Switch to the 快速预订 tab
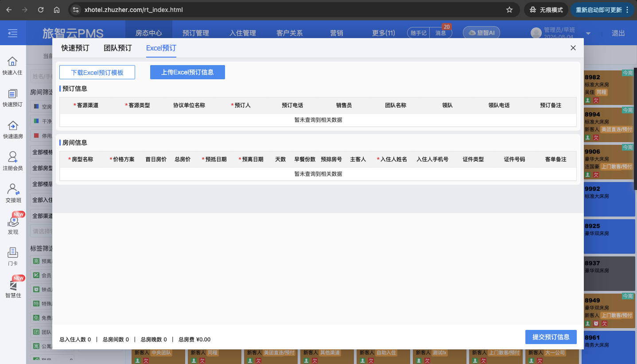The width and height of the screenshot is (637, 364). coord(75,48)
